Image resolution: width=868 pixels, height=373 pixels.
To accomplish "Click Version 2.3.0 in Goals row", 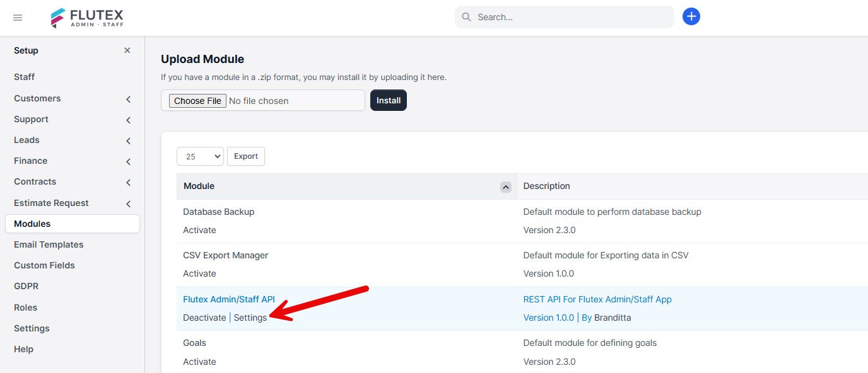I will click(x=549, y=362).
